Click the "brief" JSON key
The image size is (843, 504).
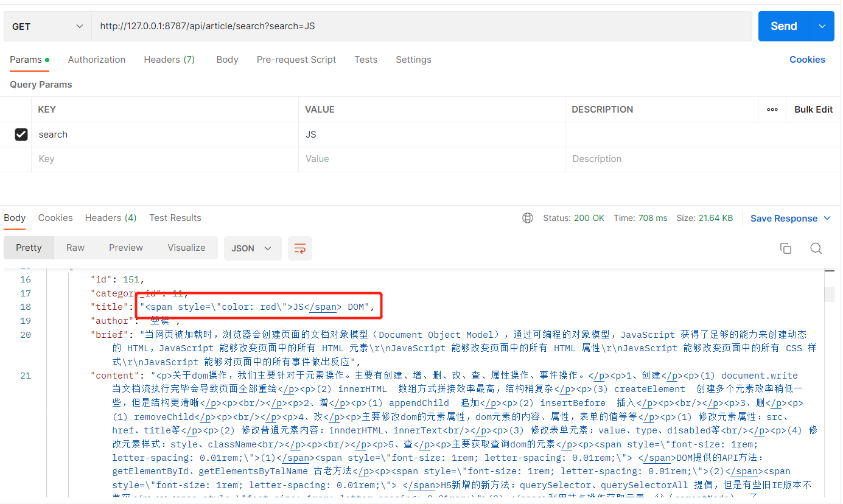(x=110, y=334)
